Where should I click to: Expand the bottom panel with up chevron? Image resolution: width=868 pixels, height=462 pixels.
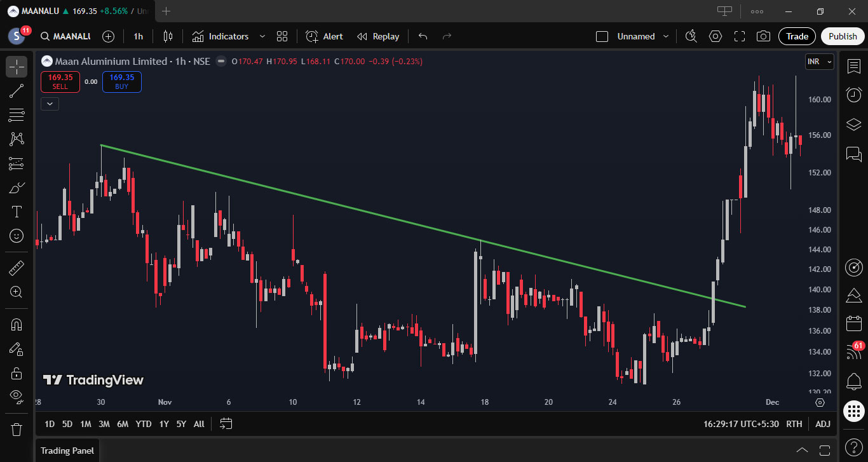pos(802,451)
